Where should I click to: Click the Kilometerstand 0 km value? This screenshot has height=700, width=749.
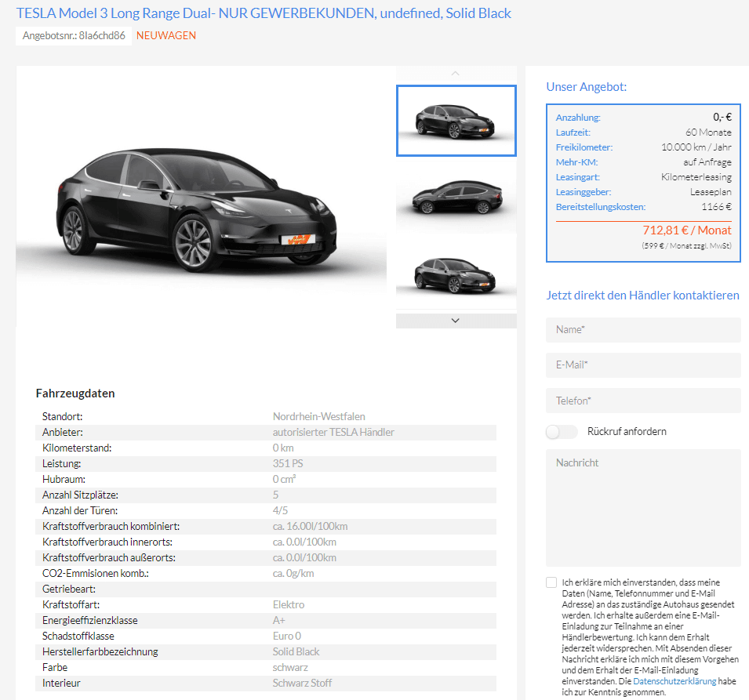click(283, 448)
